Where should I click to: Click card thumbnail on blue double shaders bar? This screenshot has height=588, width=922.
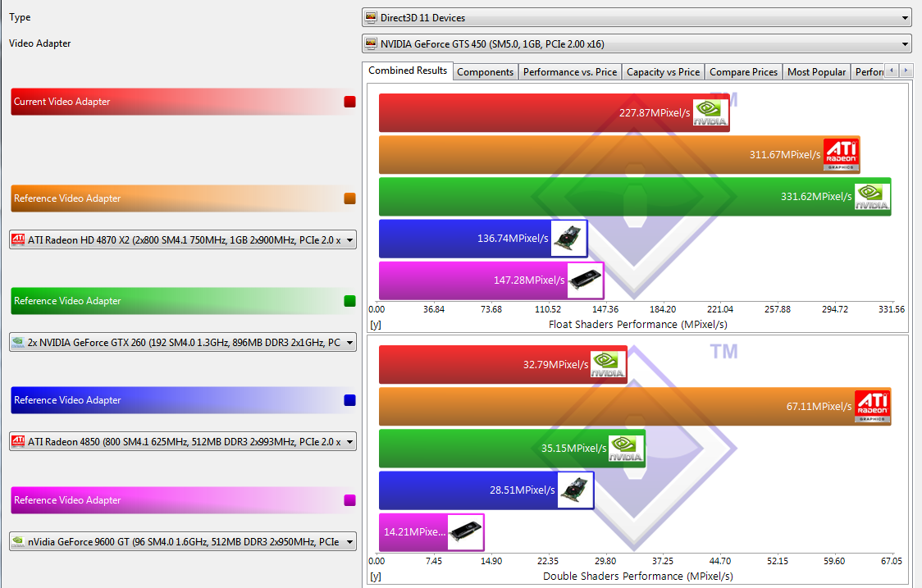coord(575,490)
